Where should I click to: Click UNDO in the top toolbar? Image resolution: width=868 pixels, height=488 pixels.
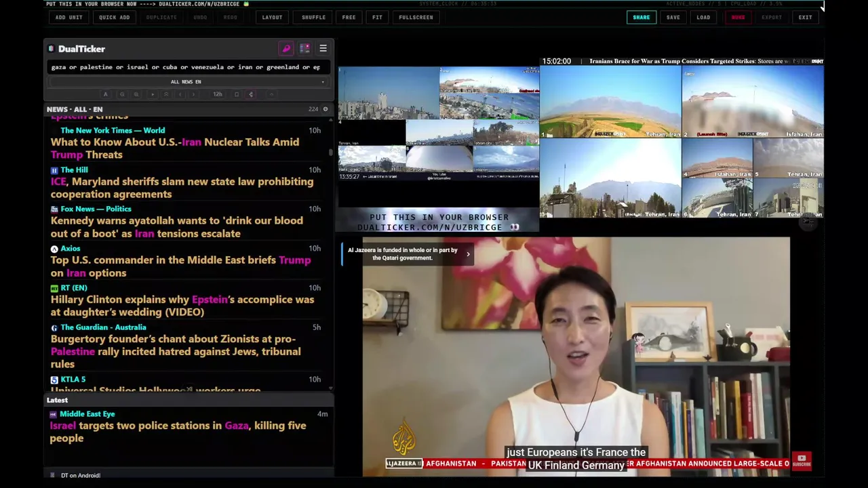(200, 17)
